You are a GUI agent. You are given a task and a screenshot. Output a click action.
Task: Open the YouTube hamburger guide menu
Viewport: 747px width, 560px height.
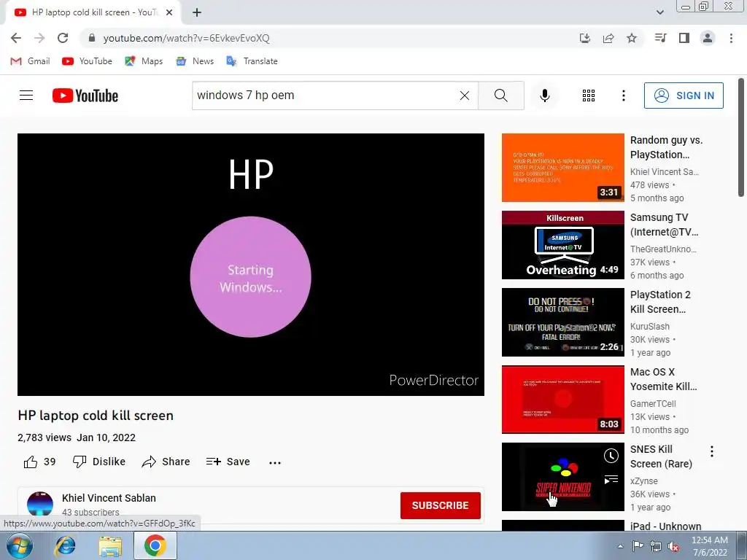click(x=26, y=96)
